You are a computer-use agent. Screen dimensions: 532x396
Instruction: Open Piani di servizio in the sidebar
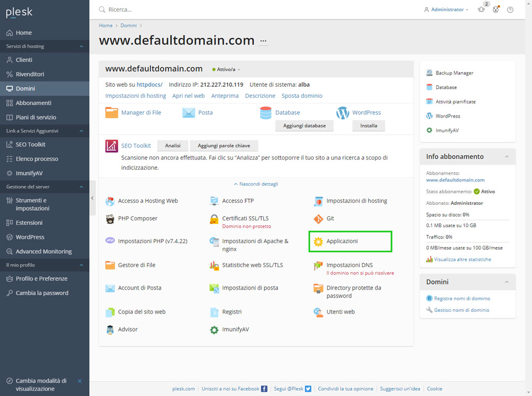[45, 118]
